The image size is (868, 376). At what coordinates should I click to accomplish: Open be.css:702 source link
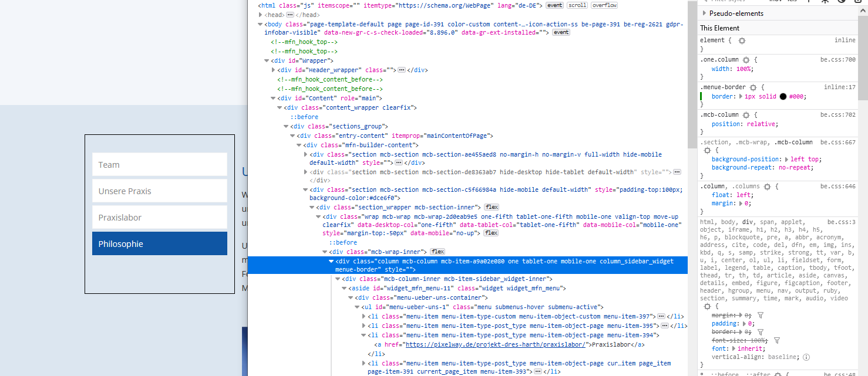(838, 115)
